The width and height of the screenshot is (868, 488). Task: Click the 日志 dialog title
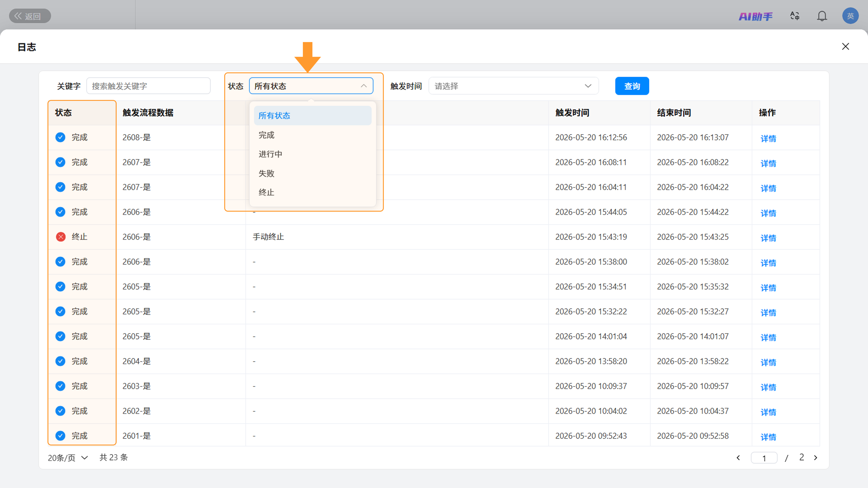[27, 47]
